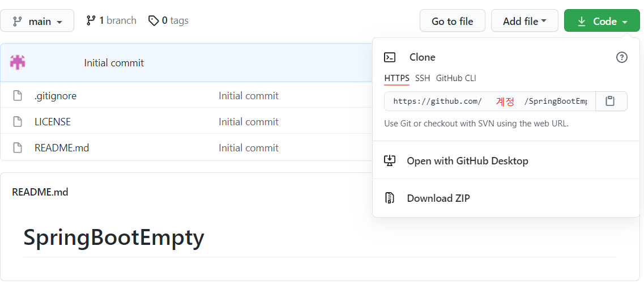The width and height of the screenshot is (644, 284).
Task: Select the HTTPS clone tab
Action: tap(396, 78)
